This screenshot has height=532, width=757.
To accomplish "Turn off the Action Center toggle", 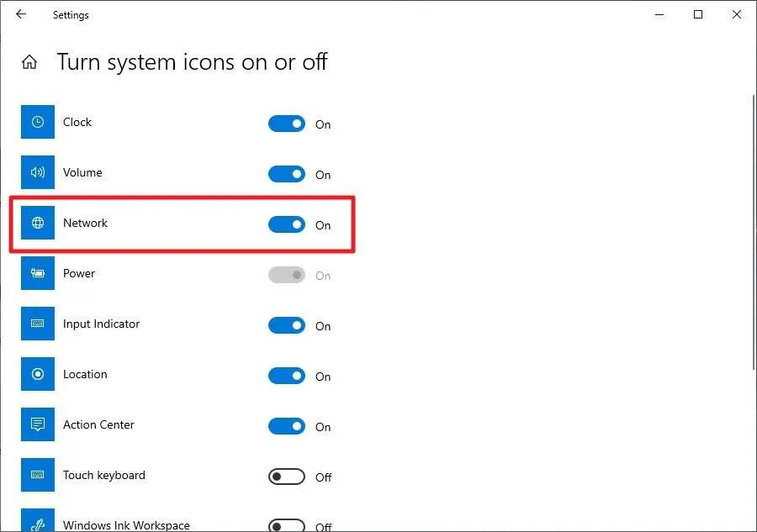I will click(287, 426).
